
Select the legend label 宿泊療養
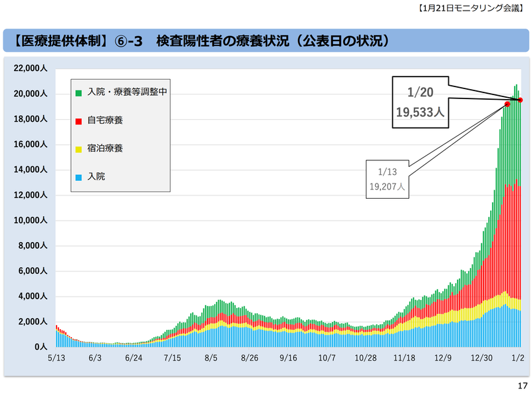(105, 148)
